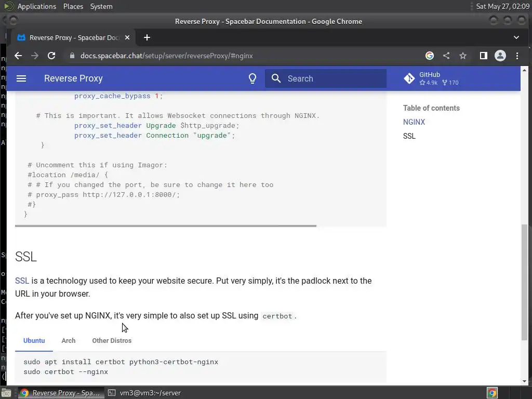Click the address bar URL
The image size is (532, 399).
(166, 56)
